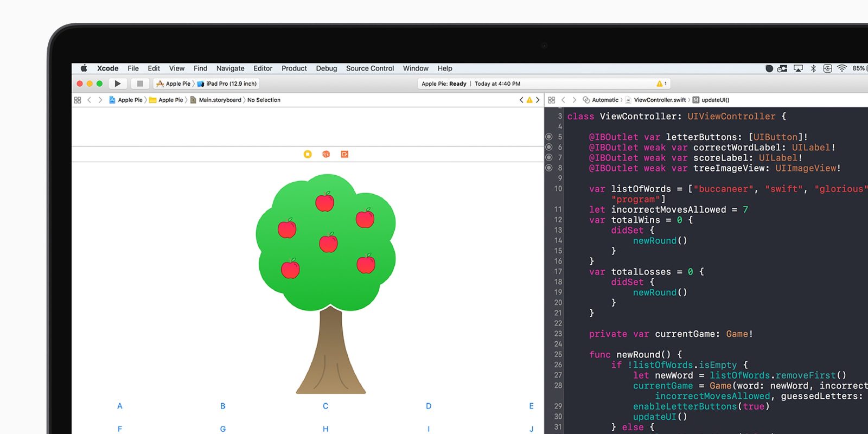Screen dimensions: 868x434
Task: Open the related items grid in code editor jump bar
Action: [552, 100]
